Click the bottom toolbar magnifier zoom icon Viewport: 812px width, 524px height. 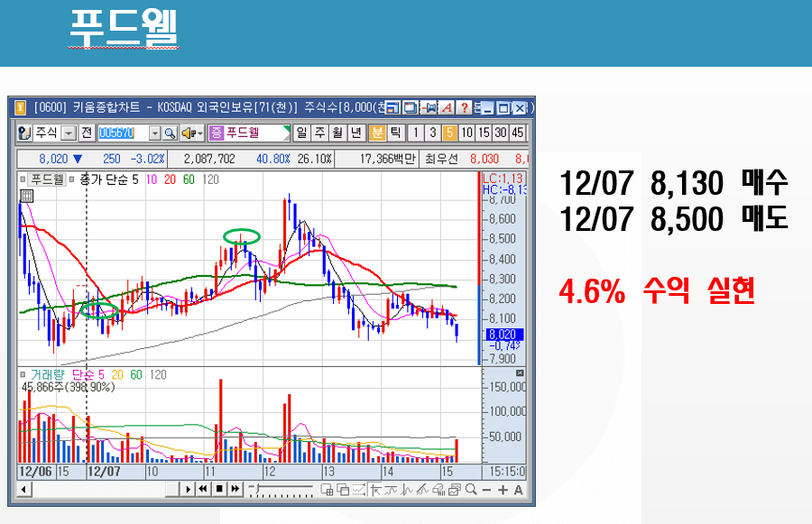pyautogui.click(x=471, y=490)
